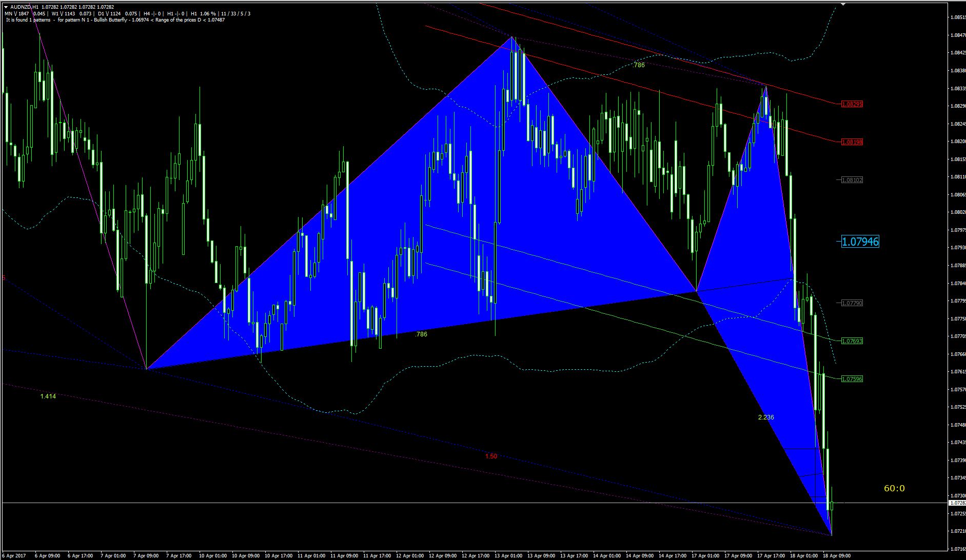This screenshot has height=560, width=966.
Task: Click the '11 / 33 / 5 / 3' counter text
Action: 236,14
